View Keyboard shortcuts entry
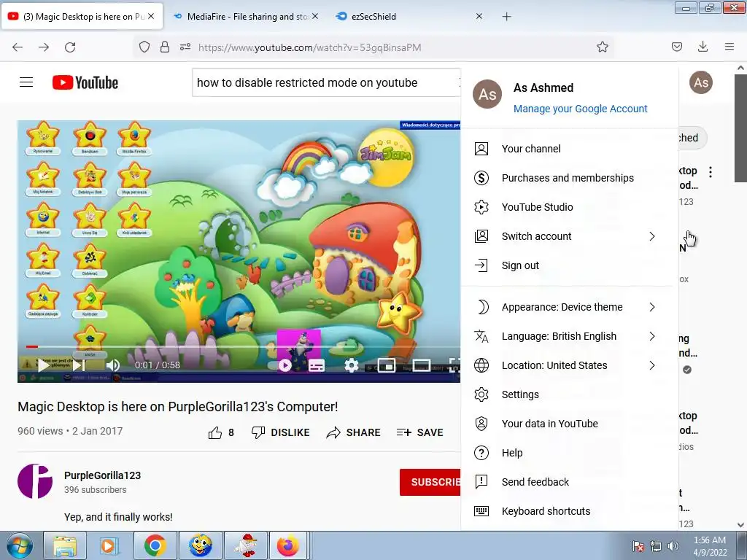 (x=570, y=511)
